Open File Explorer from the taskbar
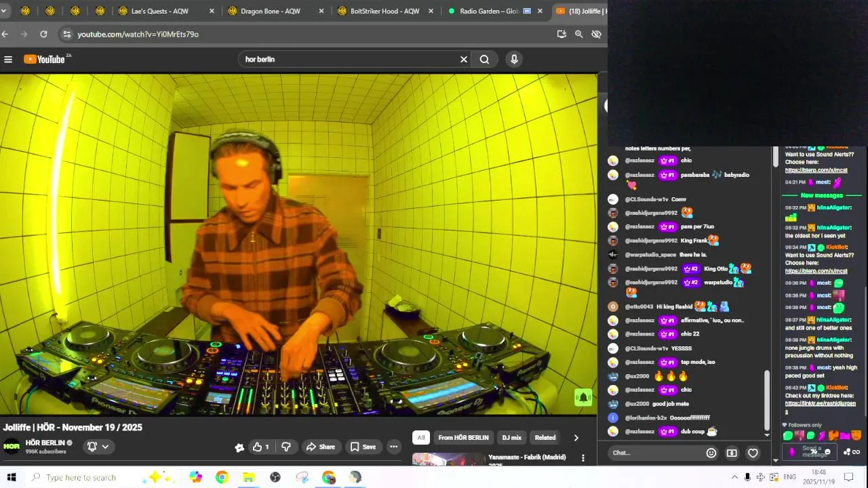The width and height of the screenshot is (868, 488). pyautogui.click(x=248, y=477)
